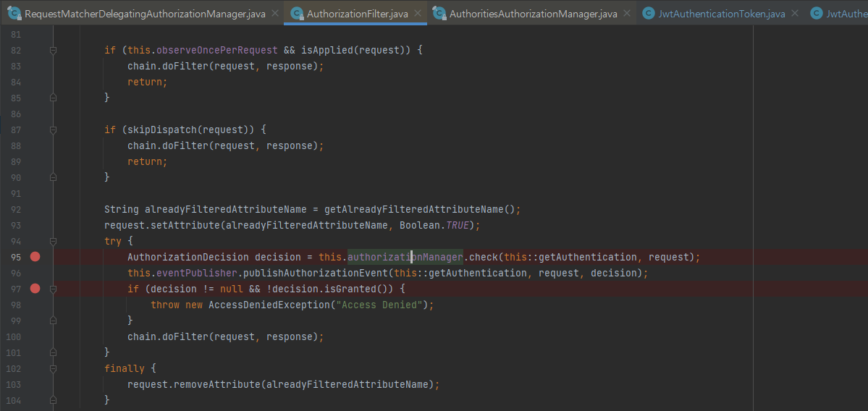Viewport: 868px width, 411px height.
Task: Click the class icon on JwtAuthenticationToken.java tab
Action: pos(649,14)
